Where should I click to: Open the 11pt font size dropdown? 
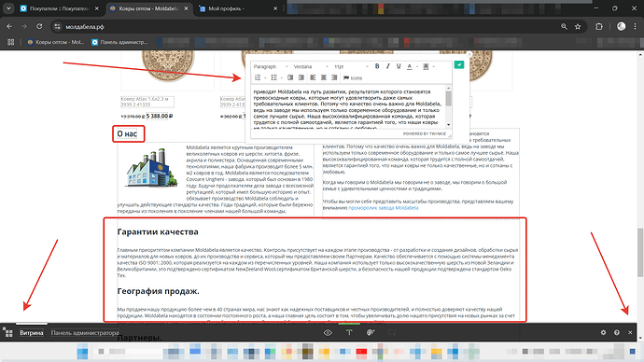pyautogui.click(x=351, y=66)
